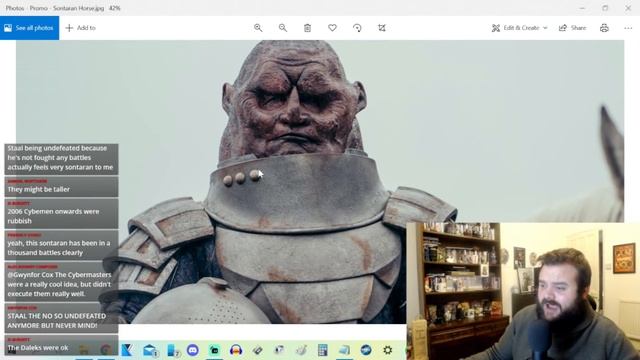Print the photo
Screen dimensions: 640x360
click(604, 28)
